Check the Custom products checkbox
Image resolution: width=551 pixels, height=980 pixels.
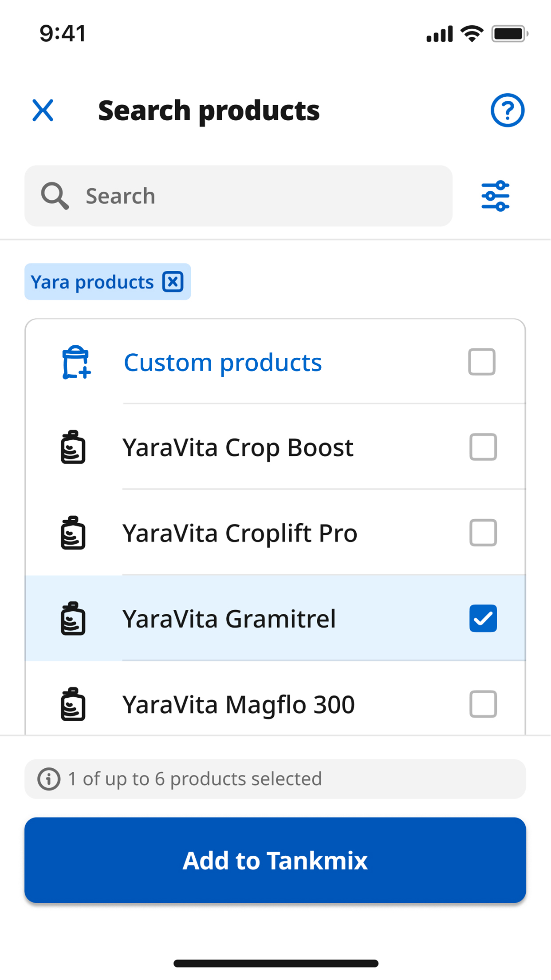481,362
